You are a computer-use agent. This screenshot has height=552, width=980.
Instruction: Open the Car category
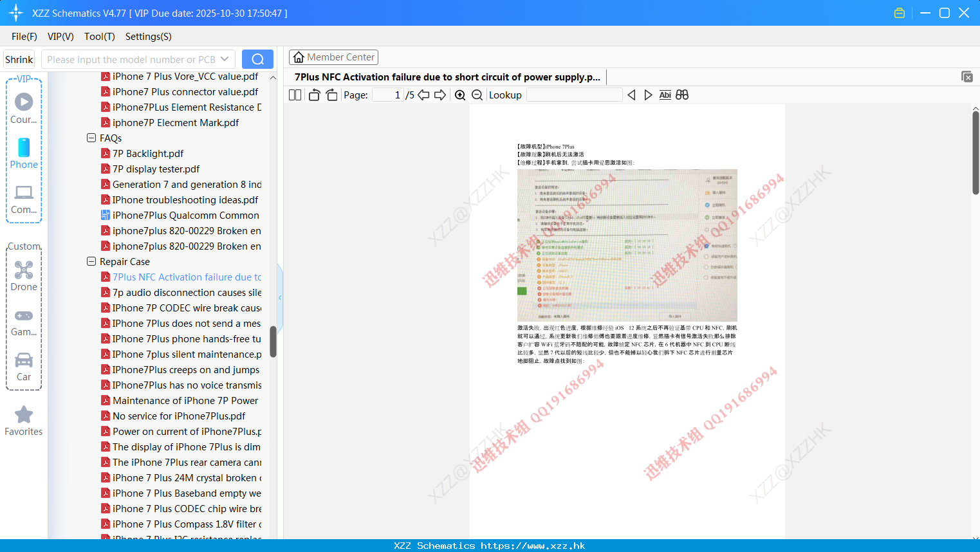click(x=24, y=367)
